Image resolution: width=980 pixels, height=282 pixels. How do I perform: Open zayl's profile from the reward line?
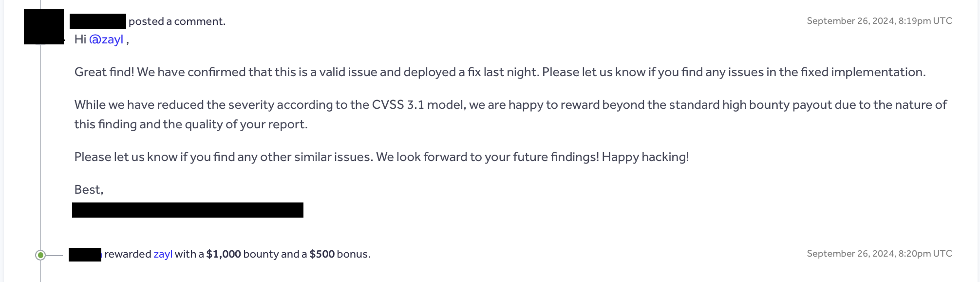(x=163, y=254)
